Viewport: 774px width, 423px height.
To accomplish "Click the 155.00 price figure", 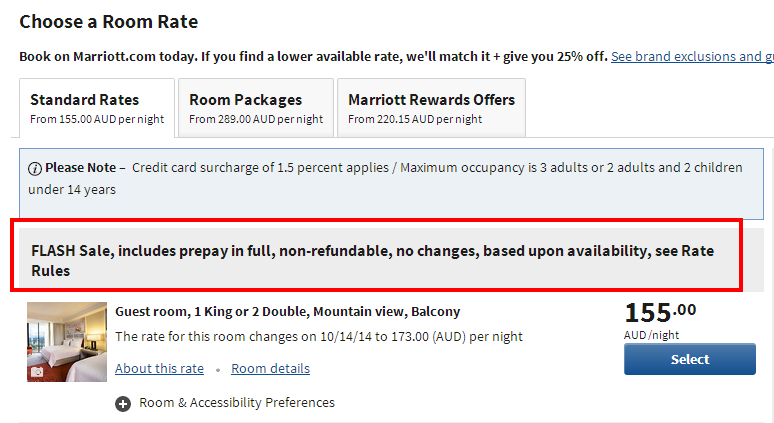I will pyautogui.click(x=660, y=313).
